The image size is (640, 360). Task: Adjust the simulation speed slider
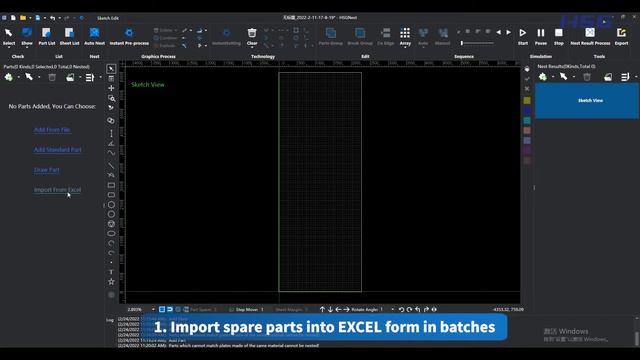click(x=477, y=43)
